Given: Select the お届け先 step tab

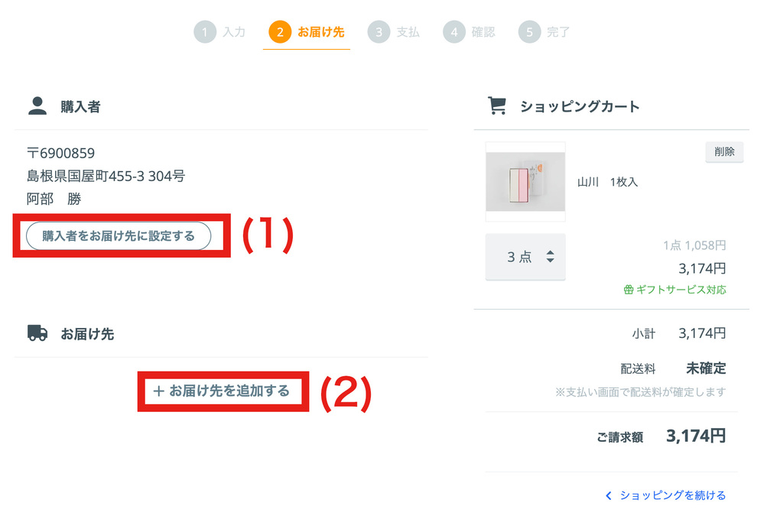Looking at the screenshot, I should (307, 32).
